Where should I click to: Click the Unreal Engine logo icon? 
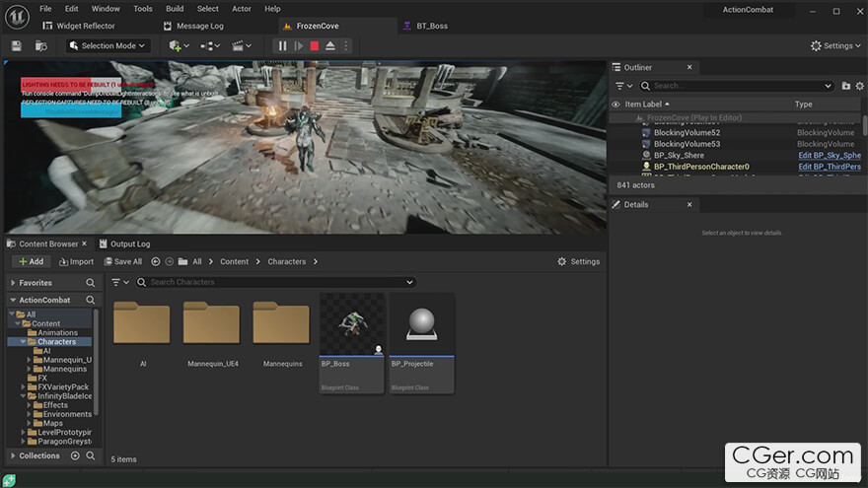pyautogui.click(x=17, y=17)
